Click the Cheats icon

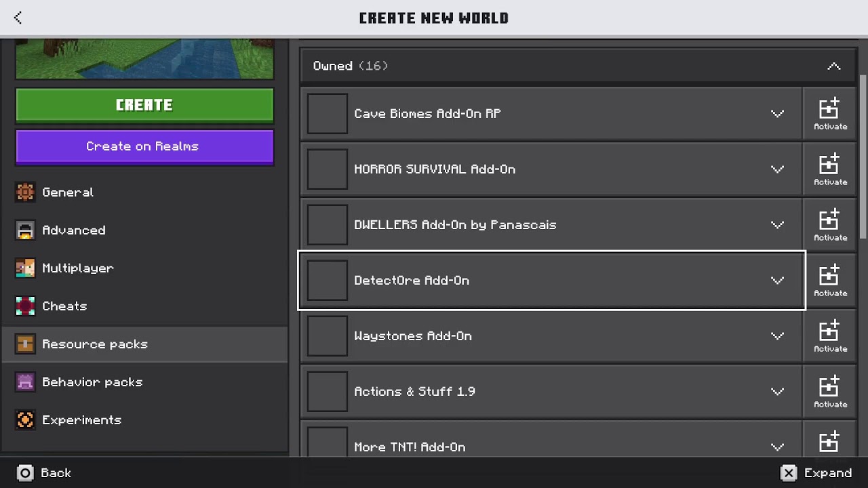point(25,306)
